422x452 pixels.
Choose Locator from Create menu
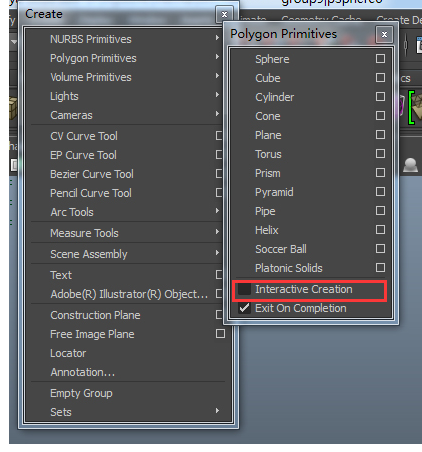click(68, 353)
